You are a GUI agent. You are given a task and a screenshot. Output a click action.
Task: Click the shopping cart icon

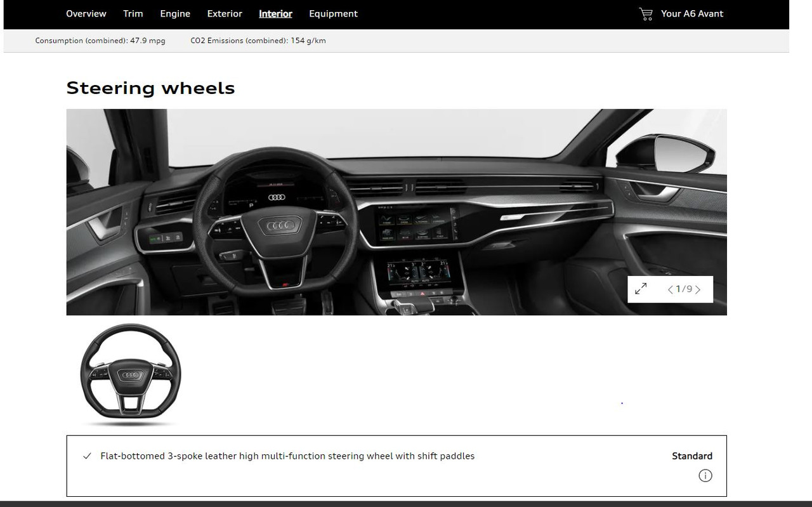pyautogui.click(x=646, y=14)
